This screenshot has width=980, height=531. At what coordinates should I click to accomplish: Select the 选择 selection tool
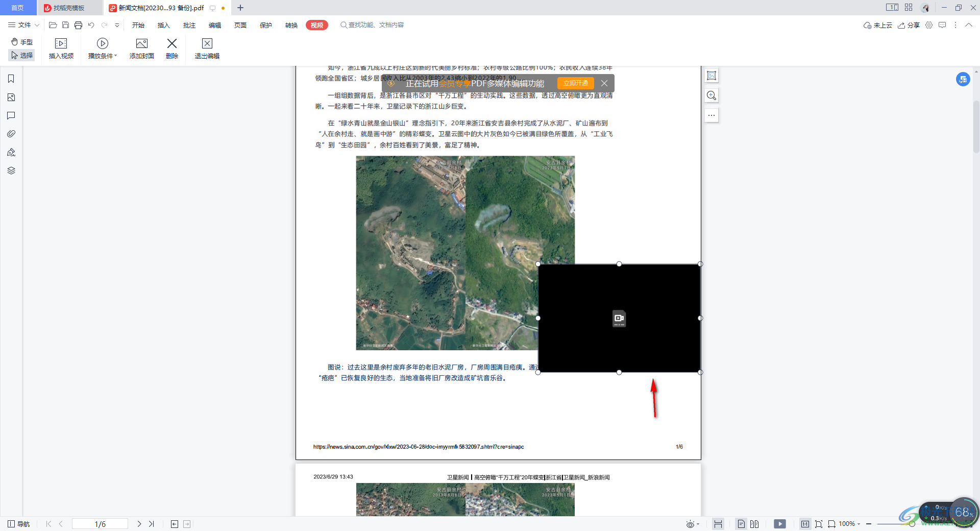point(22,55)
